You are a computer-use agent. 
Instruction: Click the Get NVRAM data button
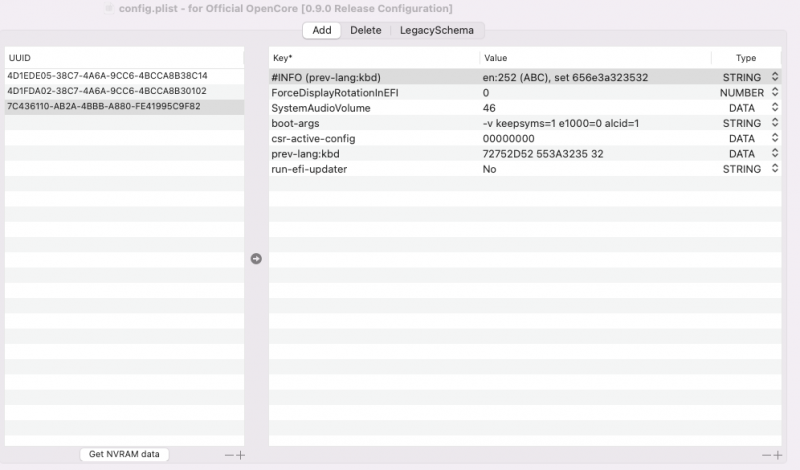click(124, 454)
